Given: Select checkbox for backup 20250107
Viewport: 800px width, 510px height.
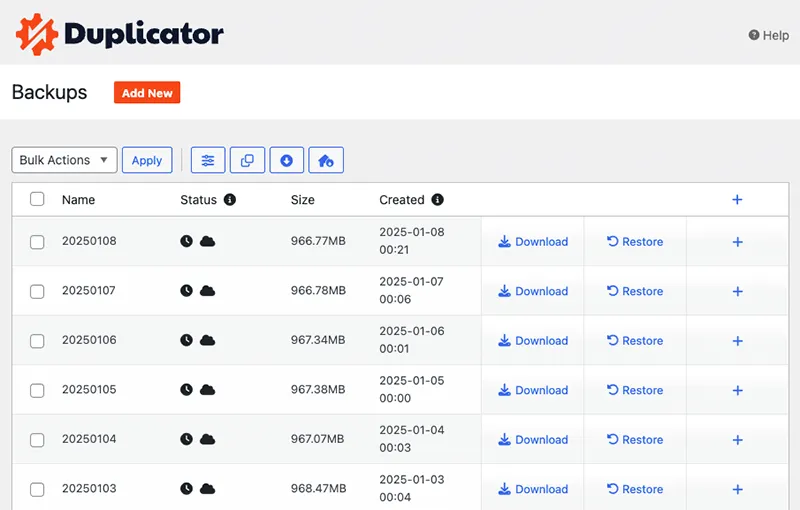Looking at the screenshot, I should point(37,291).
